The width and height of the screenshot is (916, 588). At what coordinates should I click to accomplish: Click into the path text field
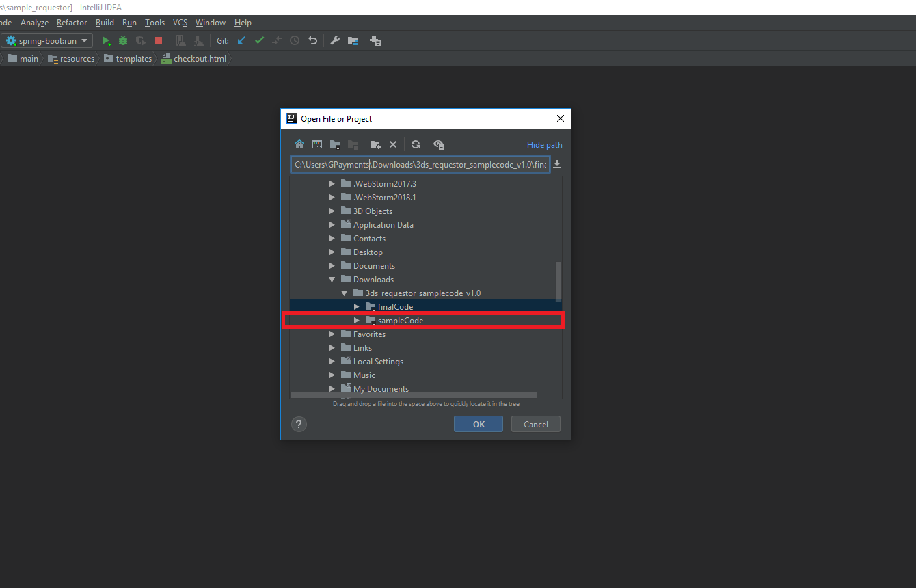(420, 165)
